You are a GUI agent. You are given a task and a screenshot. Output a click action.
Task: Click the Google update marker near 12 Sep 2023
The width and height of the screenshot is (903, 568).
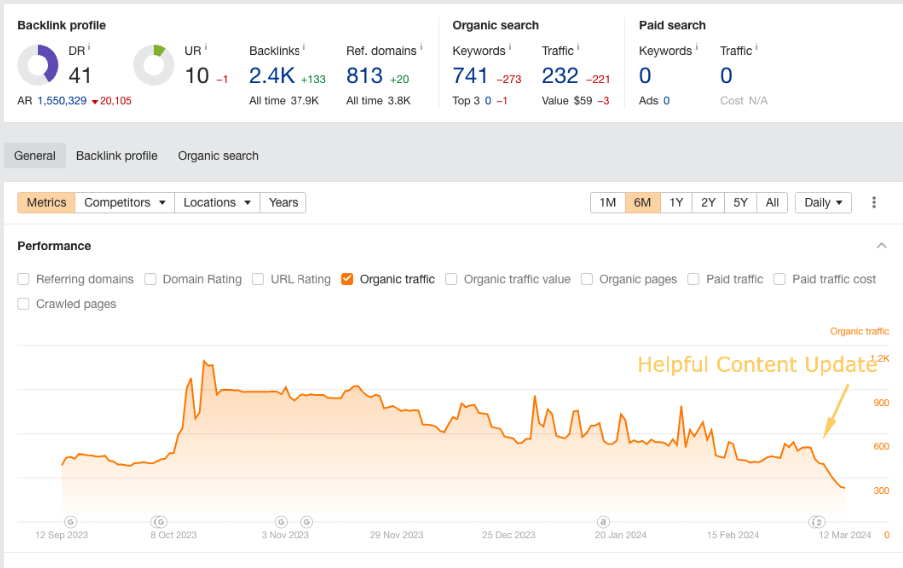point(70,521)
